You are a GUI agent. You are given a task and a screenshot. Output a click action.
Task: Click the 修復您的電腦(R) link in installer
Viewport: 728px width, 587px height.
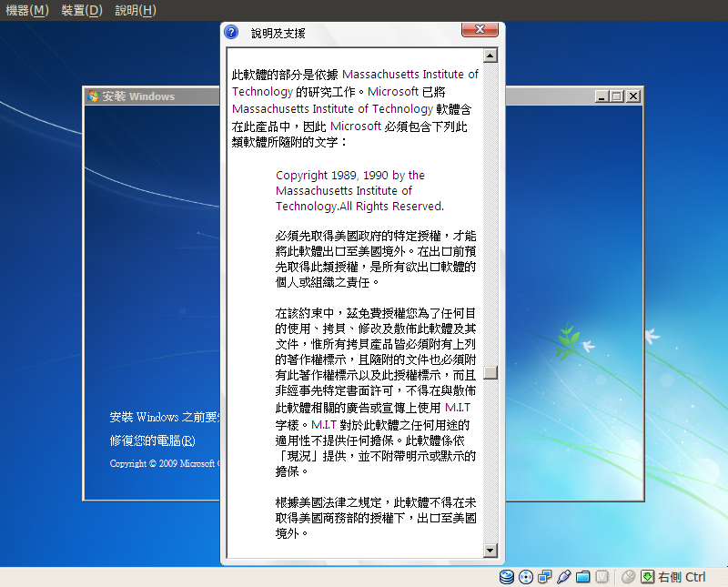click(x=152, y=440)
